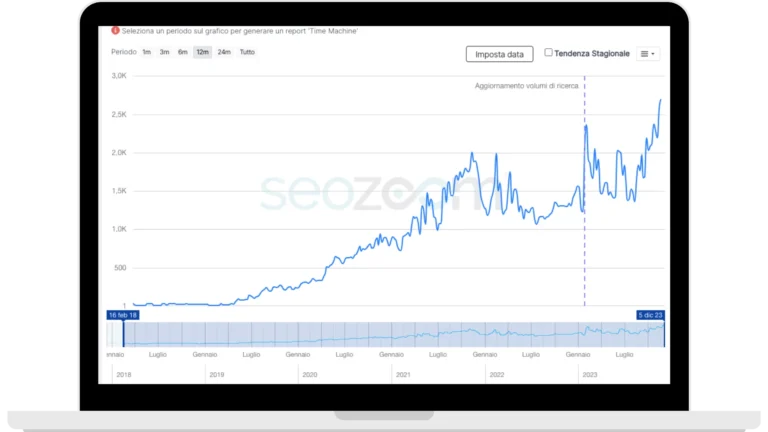Click the chart peak at far right

[x=660, y=100]
